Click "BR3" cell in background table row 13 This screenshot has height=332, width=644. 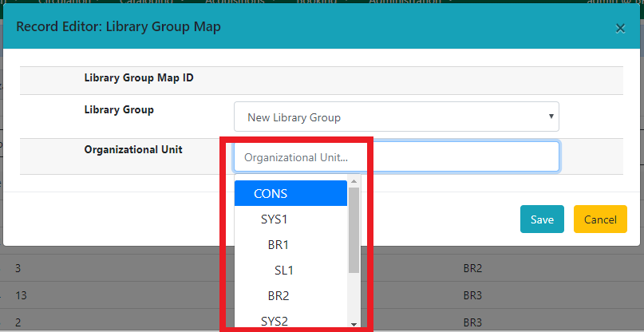tap(472, 295)
